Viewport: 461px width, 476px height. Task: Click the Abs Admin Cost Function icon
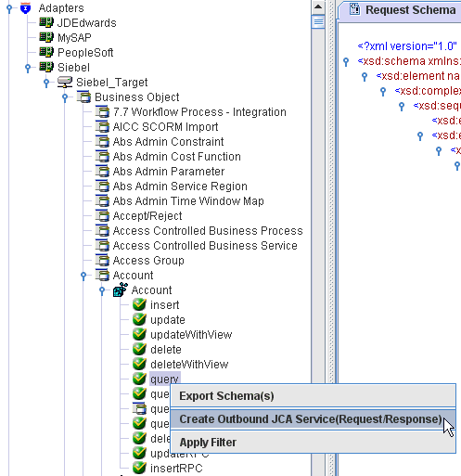(102, 157)
